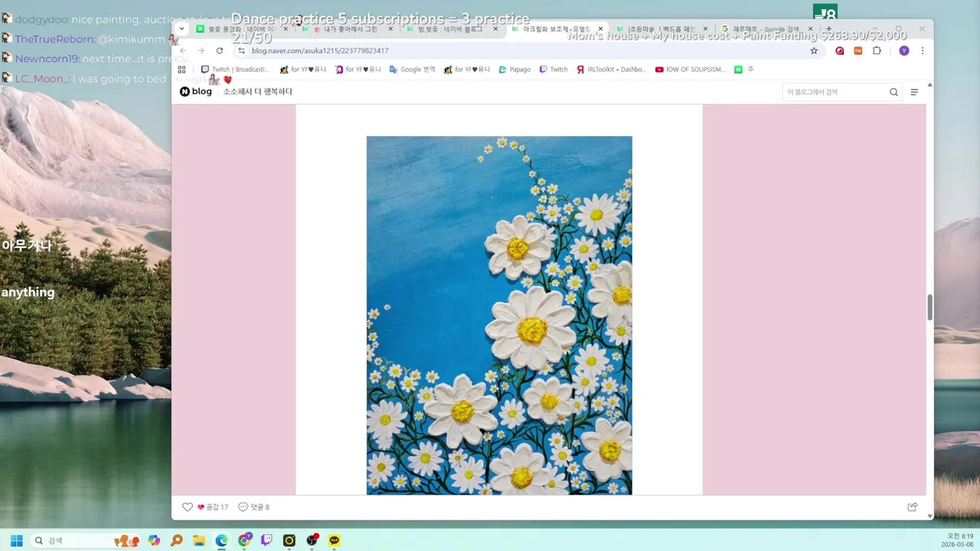The height and width of the screenshot is (551, 980).
Task: Focus the 이 블로그에서 검색 field
Action: click(x=835, y=92)
